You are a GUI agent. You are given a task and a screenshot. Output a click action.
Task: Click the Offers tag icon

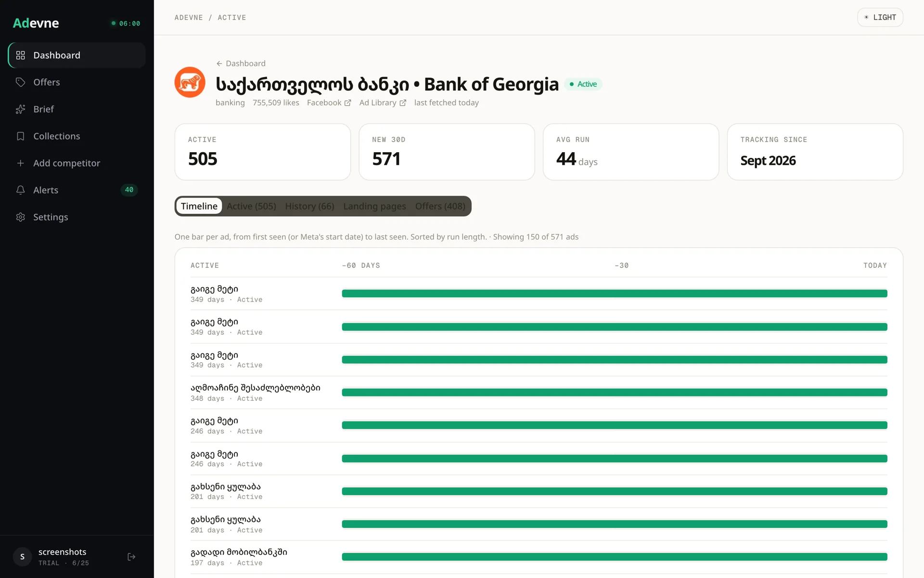20,82
